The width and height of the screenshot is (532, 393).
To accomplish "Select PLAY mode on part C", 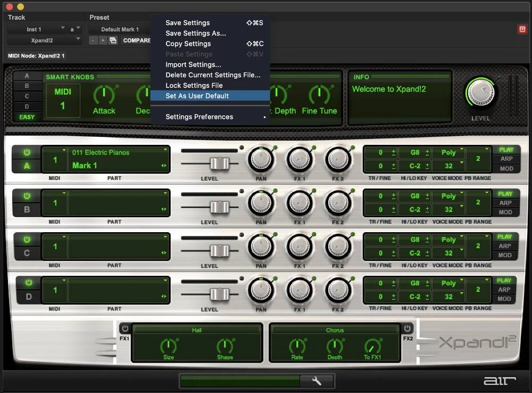I will (x=504, y=237).
